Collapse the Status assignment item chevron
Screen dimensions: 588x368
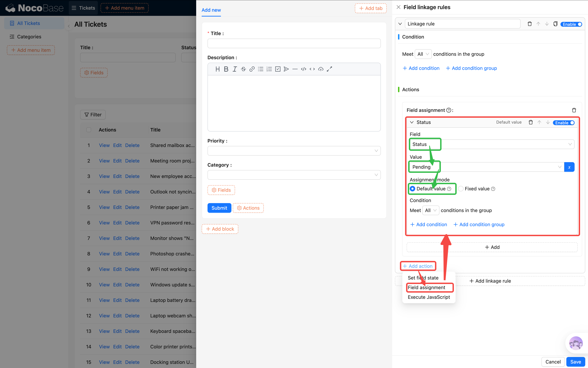pos(412,122)
